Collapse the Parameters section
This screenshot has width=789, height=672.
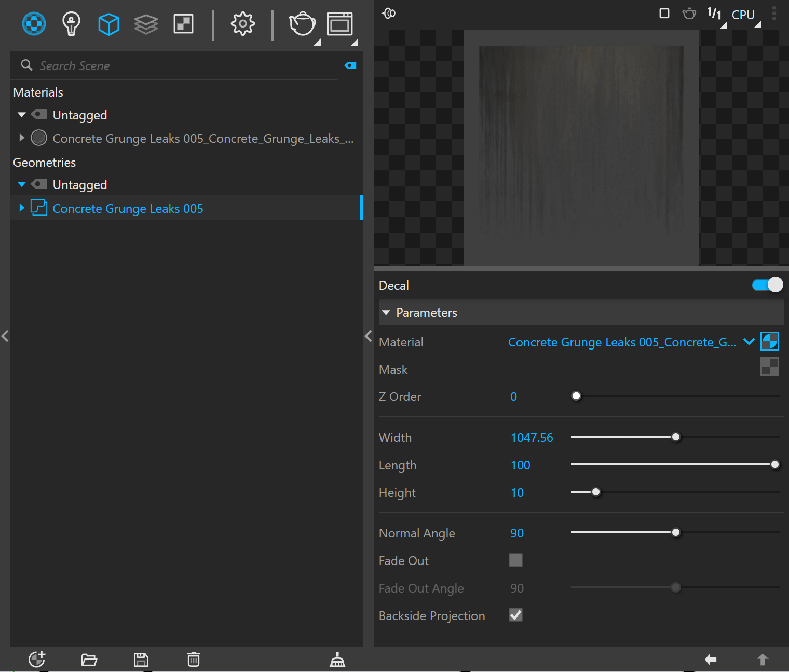(x=386, y=313)
